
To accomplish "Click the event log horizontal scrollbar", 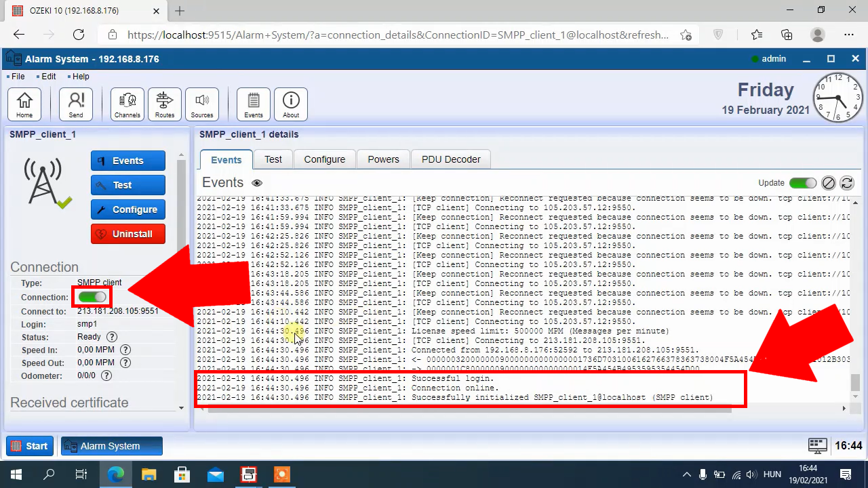I will pyautogui.click(x=470, y=409).
